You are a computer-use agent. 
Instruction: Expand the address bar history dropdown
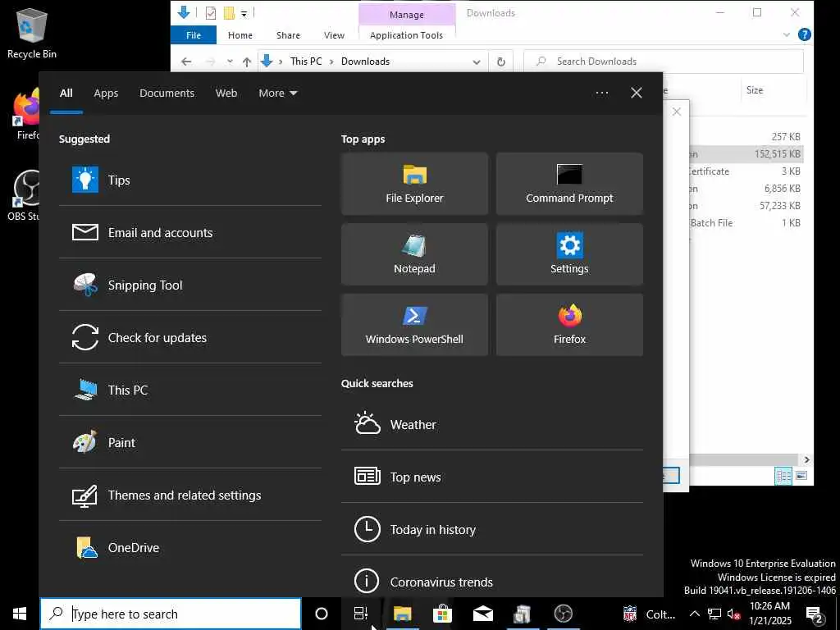(477, 62)
